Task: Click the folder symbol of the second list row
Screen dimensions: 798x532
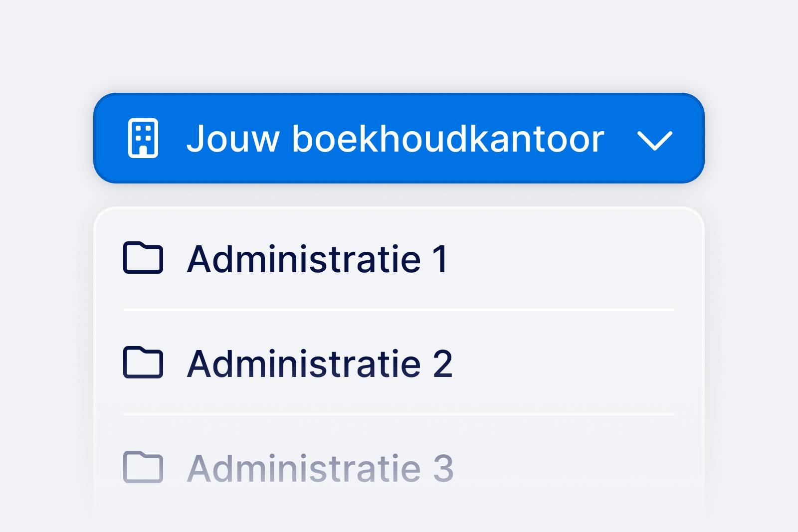Action: point(144,363)
